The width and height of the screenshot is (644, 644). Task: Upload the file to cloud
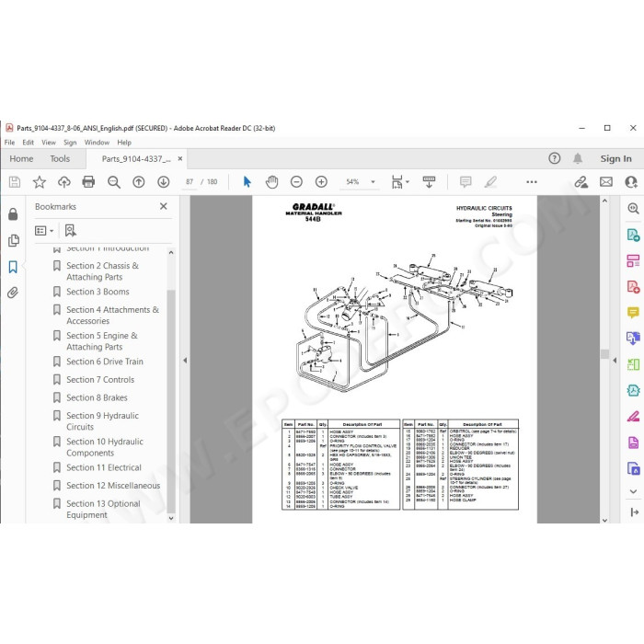(x=64, y=182)
